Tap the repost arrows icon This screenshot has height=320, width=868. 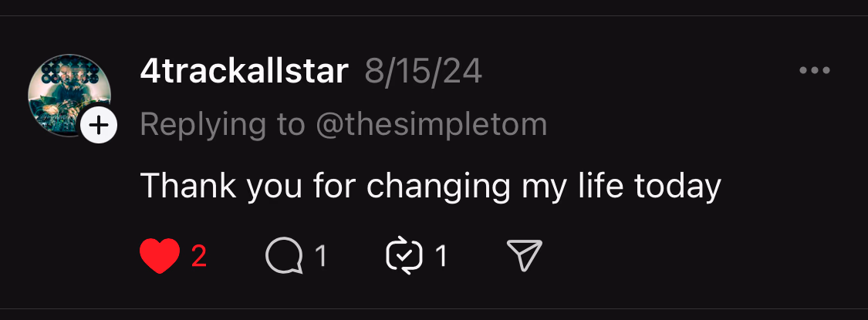click(x=404, y=256)
